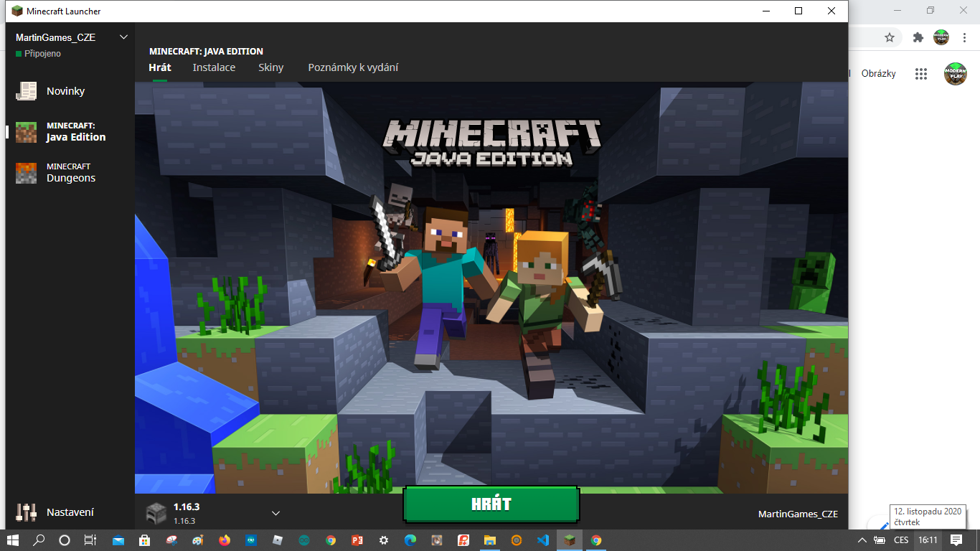Launch Visual Studio Code from taskbar
The height and width of the screenshot is (551, 980).
point(543,540)
